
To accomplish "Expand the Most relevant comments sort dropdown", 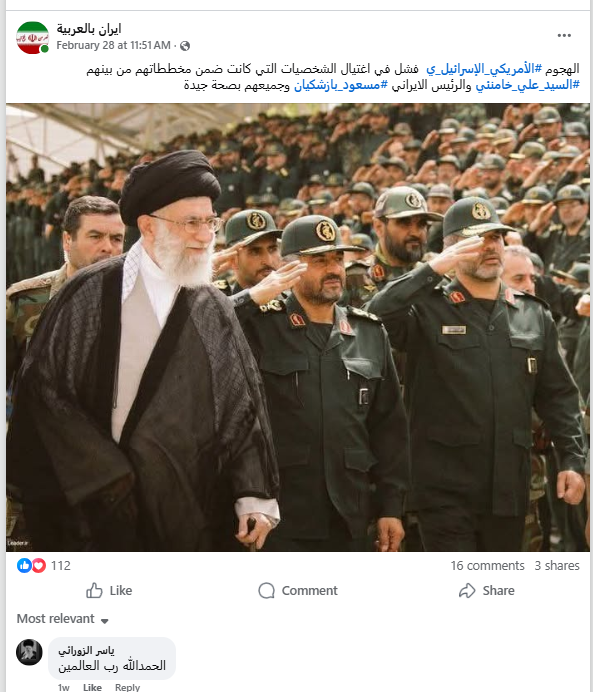I will [x=63, y=619].
